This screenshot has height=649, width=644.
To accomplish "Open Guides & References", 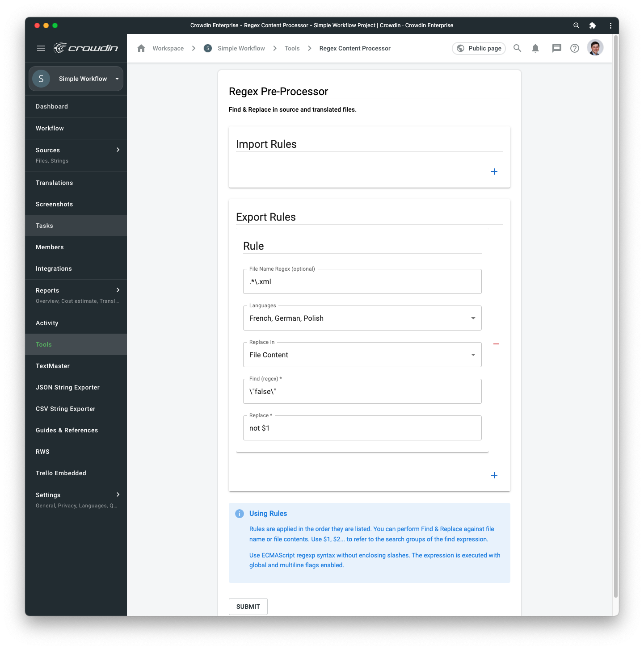I will click(76, 430).
